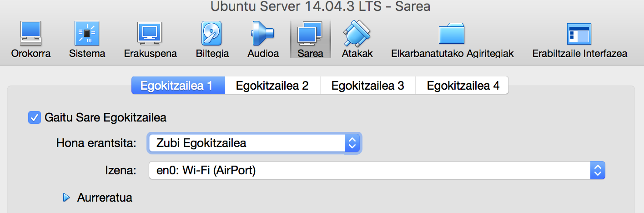Image resolution: width=644 pixels, height=213 pixels.
Task: Switch to the Egokitzailea 4 tab
Action: click(463, 86)
